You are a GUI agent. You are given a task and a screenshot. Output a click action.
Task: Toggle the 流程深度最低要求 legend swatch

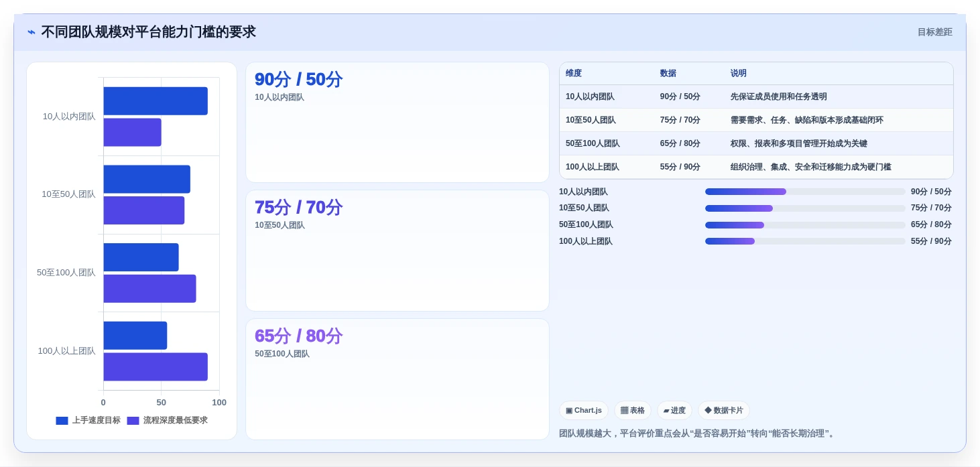(x=133, y=421)
